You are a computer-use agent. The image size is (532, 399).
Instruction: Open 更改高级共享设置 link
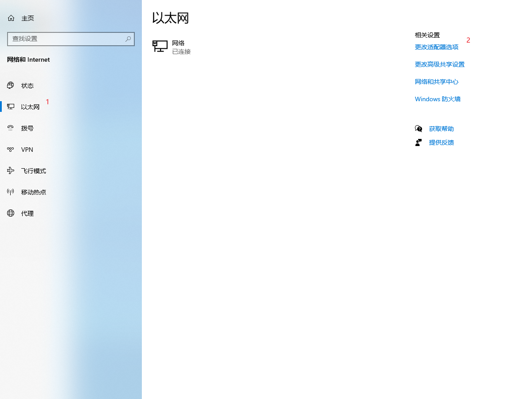click(440, 64)
